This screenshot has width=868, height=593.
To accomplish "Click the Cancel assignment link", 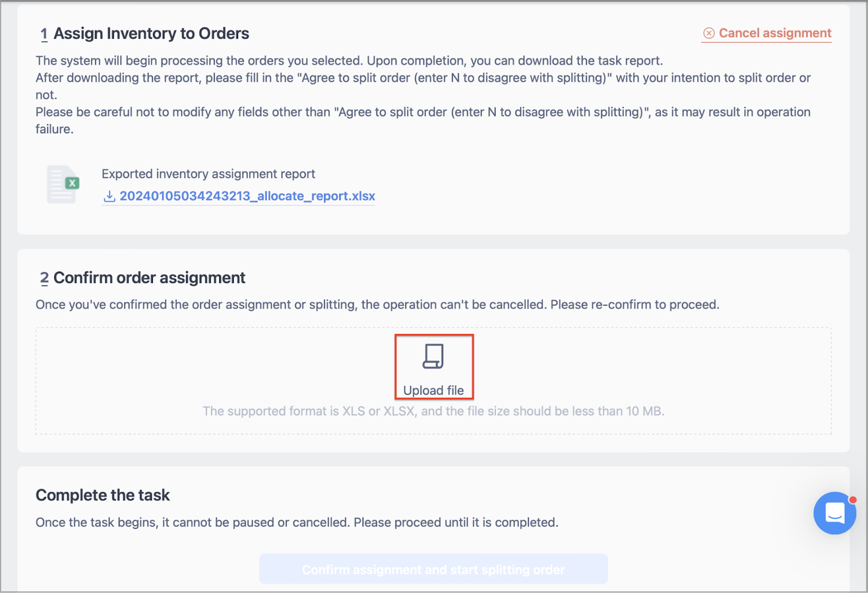I will (x=767, y=33).
